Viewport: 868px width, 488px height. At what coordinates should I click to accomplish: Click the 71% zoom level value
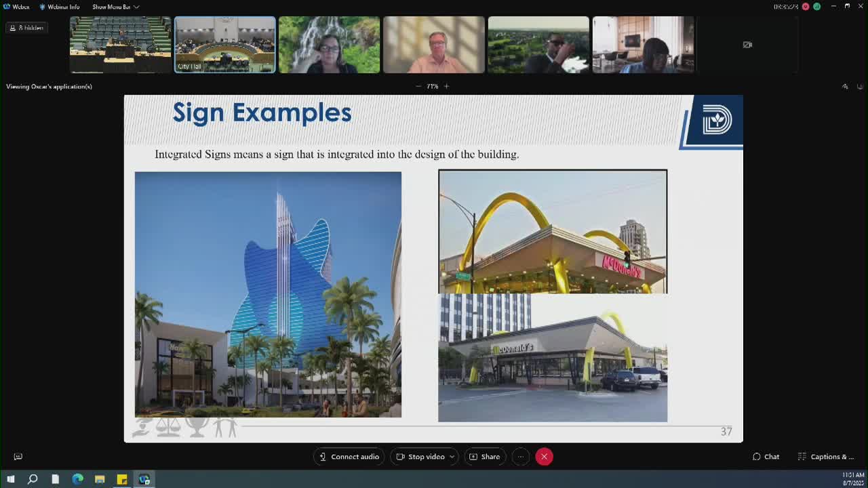pyautogui.click(x=432, y=86)
